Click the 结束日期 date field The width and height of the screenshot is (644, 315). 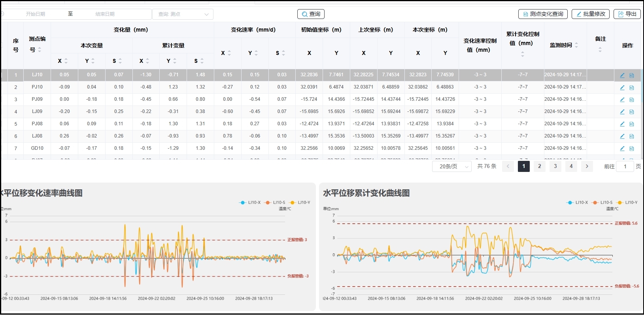click(x=105, y=14)
